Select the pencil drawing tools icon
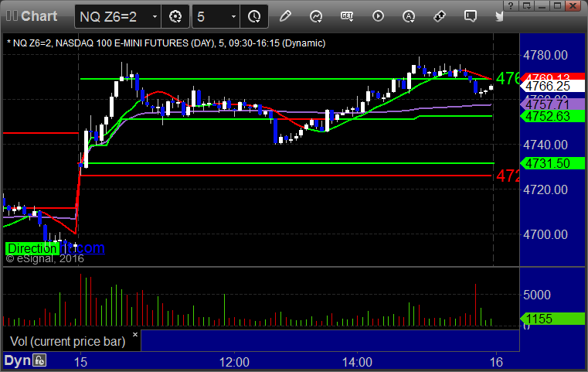The image size is (588, 372). point(285,16)
